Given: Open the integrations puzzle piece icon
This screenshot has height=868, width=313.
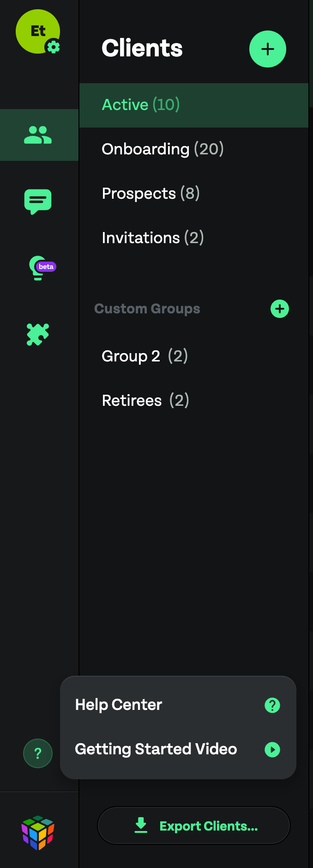Looking at the screenshot, I should (x=38, y=334).
